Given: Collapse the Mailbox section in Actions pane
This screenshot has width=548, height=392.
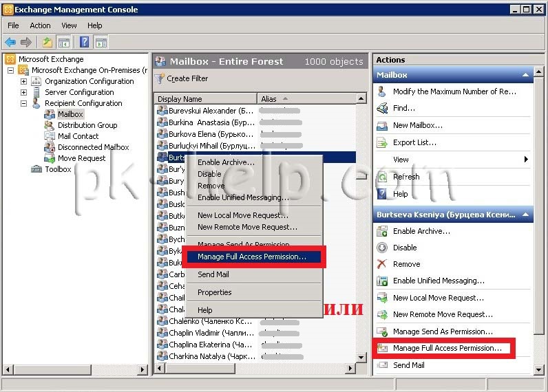Looking at the screenshot, I should pos(525,75).
